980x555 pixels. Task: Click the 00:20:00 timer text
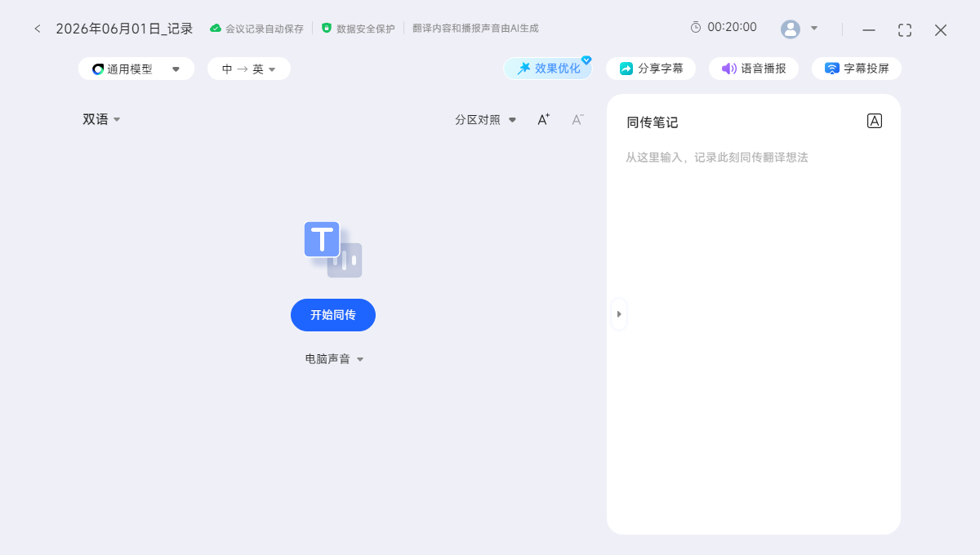click(x=732, y=27)
